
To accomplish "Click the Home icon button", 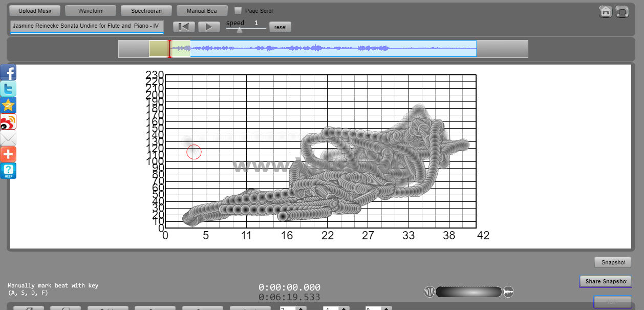I will point(606,11).
